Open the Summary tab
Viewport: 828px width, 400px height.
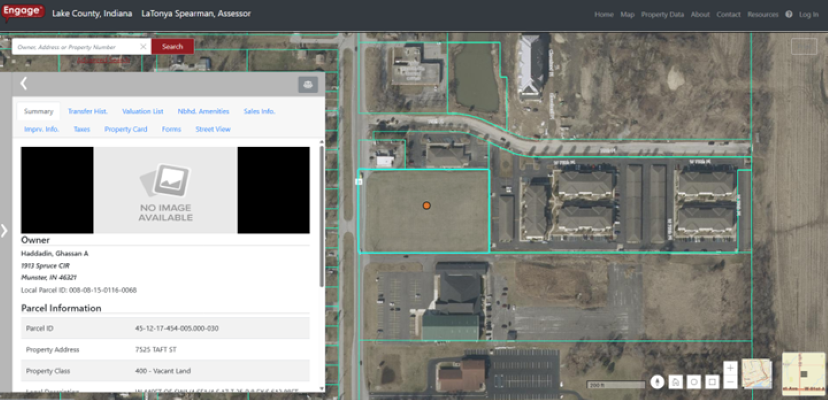coord(39,111)
